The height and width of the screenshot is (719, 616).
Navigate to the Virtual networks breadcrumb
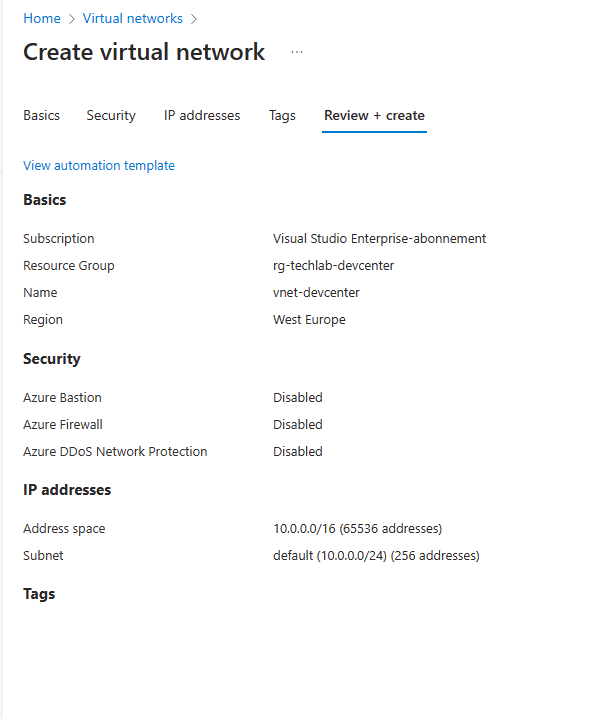133,18
